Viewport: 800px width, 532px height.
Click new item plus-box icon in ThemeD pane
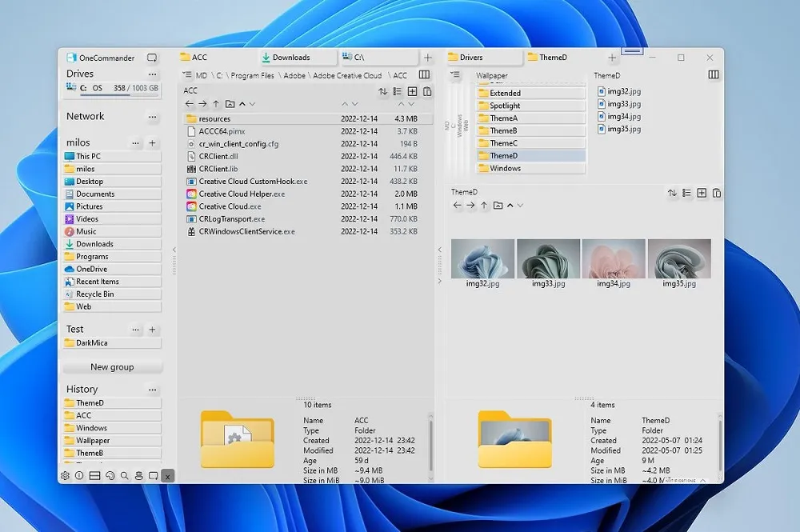tap(702, 193)
